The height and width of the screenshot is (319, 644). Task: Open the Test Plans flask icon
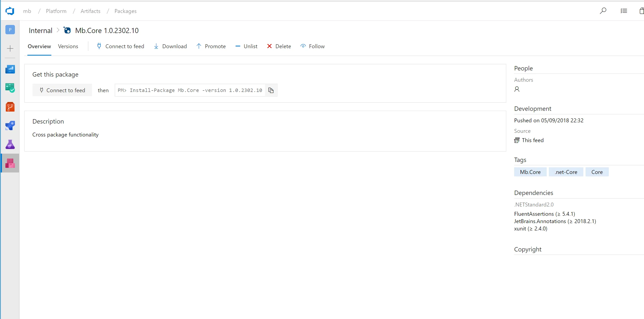[10, 144]
